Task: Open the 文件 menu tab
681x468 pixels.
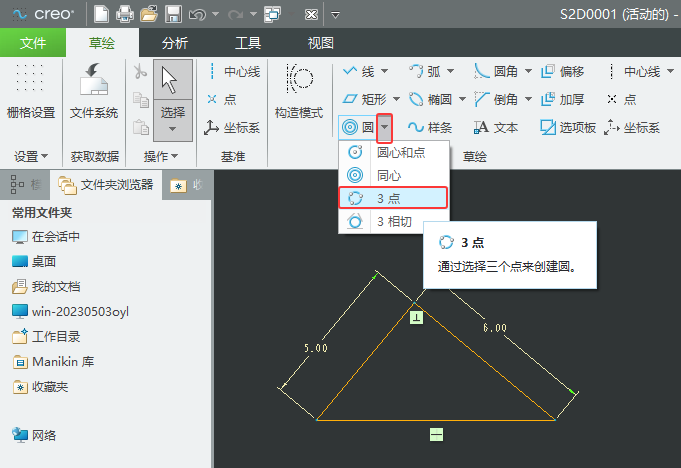Action: click(33, 43)
